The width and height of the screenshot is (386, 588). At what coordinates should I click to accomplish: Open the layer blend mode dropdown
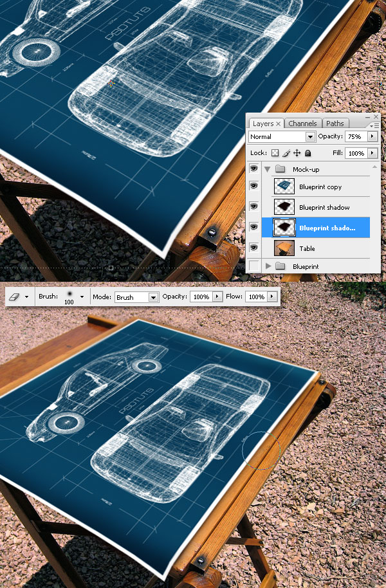pos(310,137)
